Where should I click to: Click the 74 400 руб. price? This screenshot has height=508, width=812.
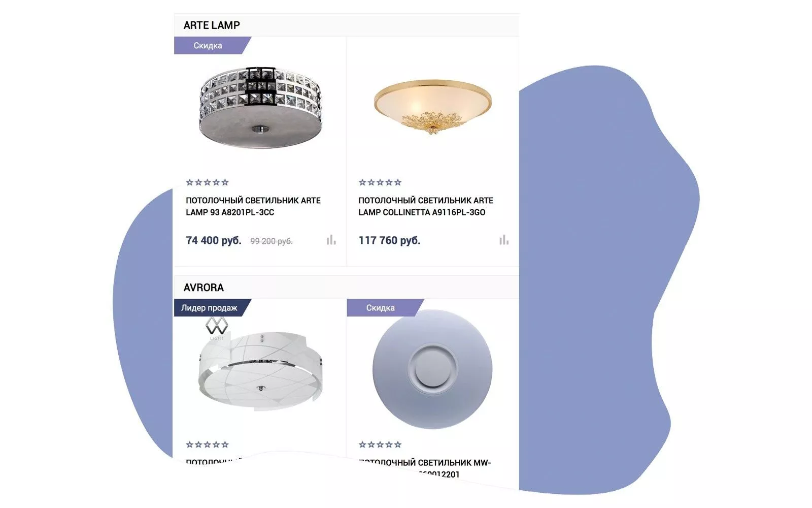pos(214,240)
